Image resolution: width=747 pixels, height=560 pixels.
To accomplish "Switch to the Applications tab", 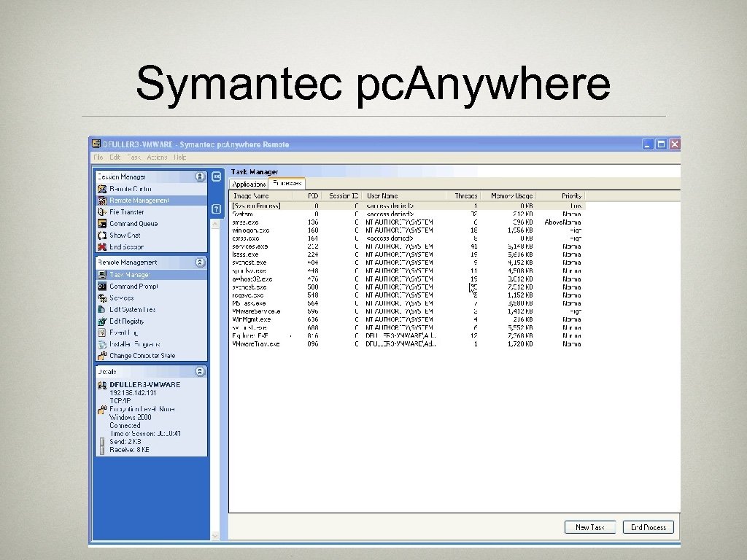I will (249, 184).
